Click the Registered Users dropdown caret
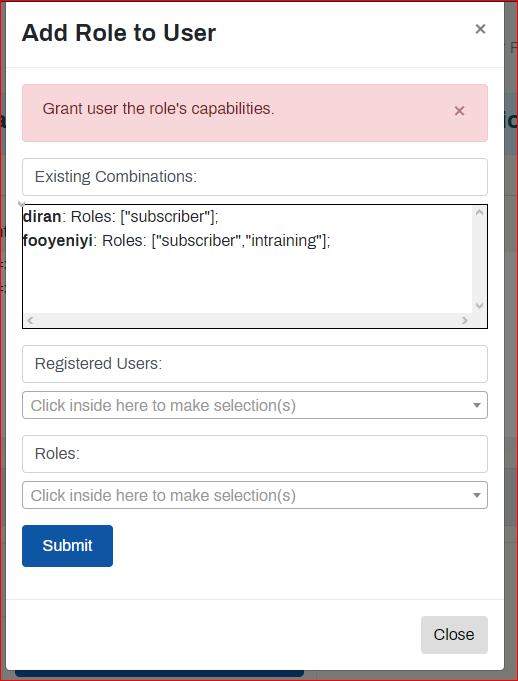Screen dimensions: 518x681 476,405
